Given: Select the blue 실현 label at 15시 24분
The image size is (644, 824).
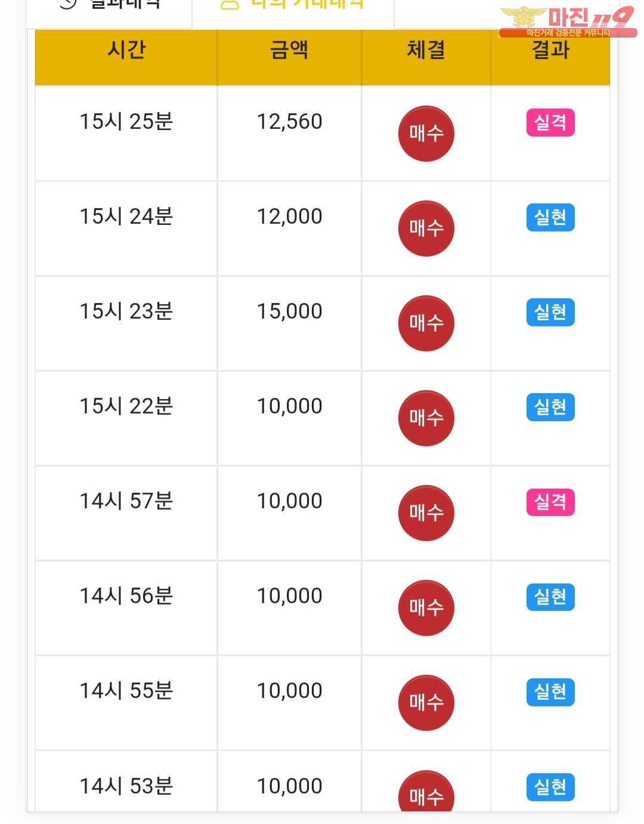Looking at the screenshot, I should tap(550, 217).
